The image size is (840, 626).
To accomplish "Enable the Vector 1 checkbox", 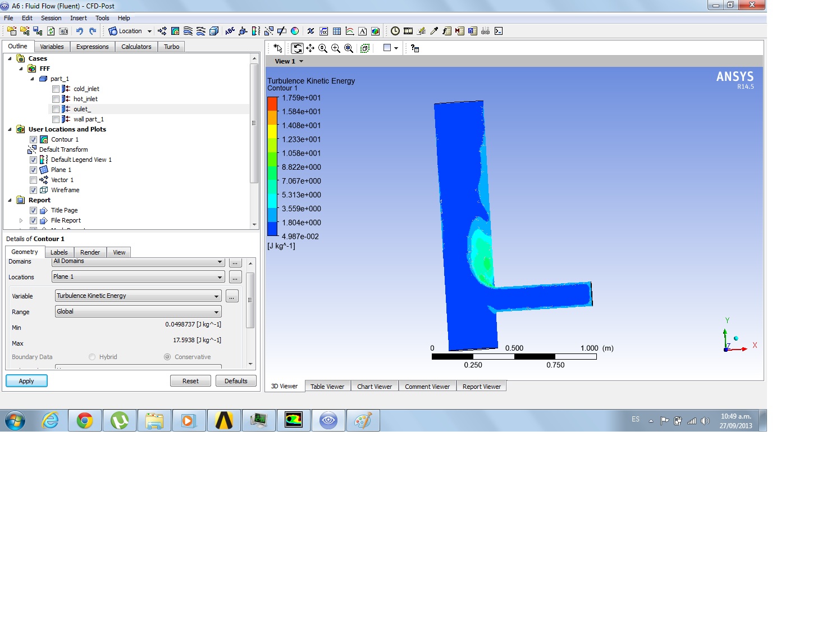I will [x=33, y=180].
